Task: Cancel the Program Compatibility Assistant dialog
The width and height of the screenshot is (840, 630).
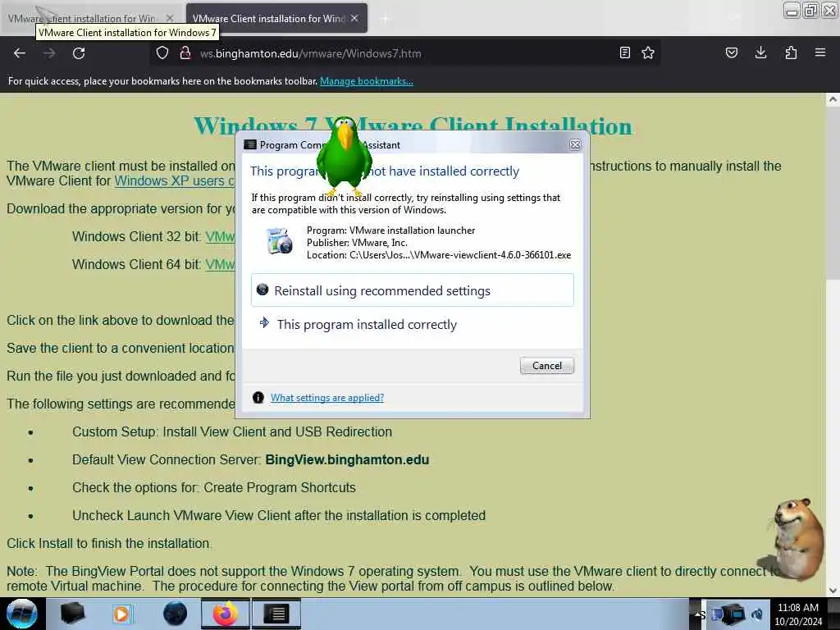Action: [x=547, y=365]
